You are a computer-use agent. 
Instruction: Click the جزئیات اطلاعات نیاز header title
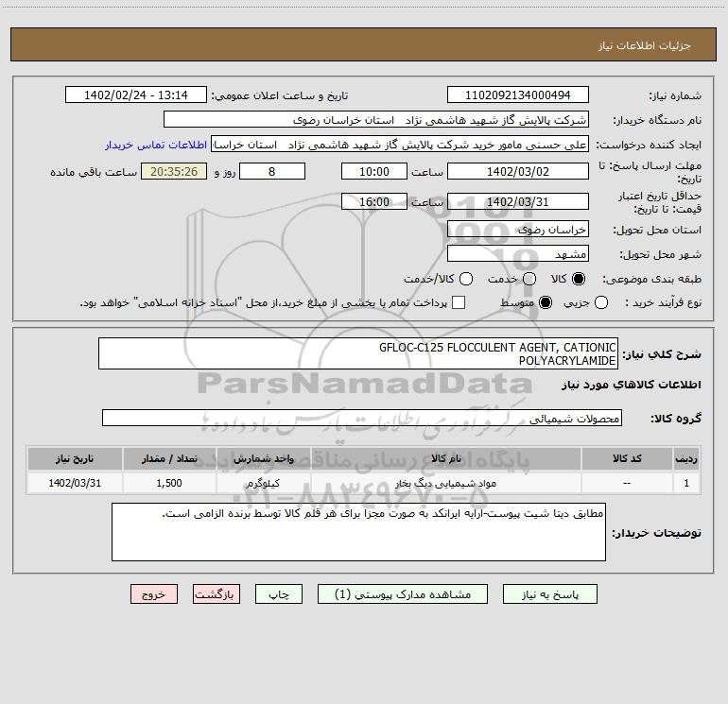click(x=644, y=45)
